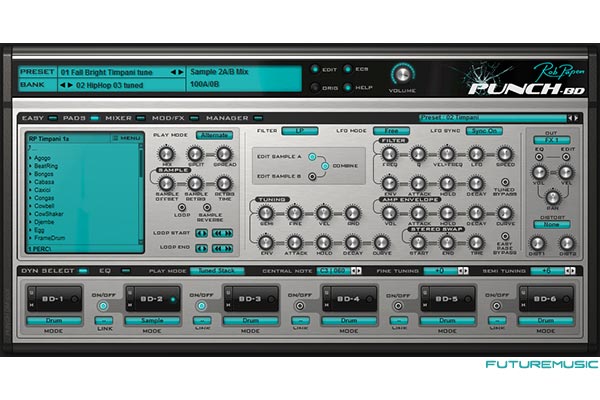Screen dimensions: 600x400
Task: Click the BD-1 drum pad
Action: pos(54,299)
